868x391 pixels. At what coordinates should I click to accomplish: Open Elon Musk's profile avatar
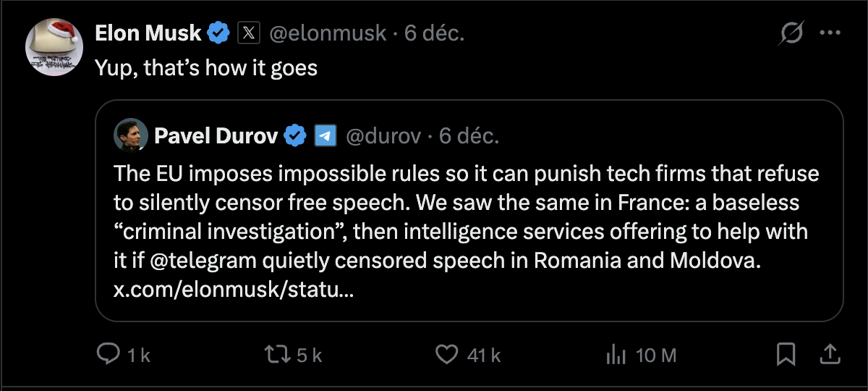click(x=54, y=47)
